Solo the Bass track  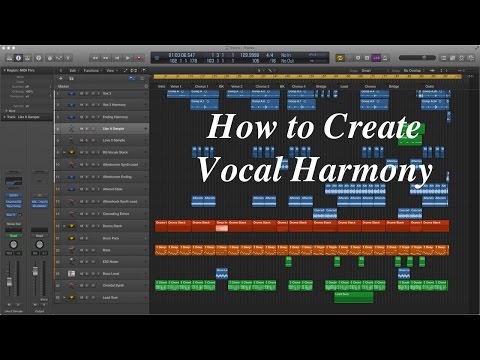pyautogui.click(x=87, y=250)
